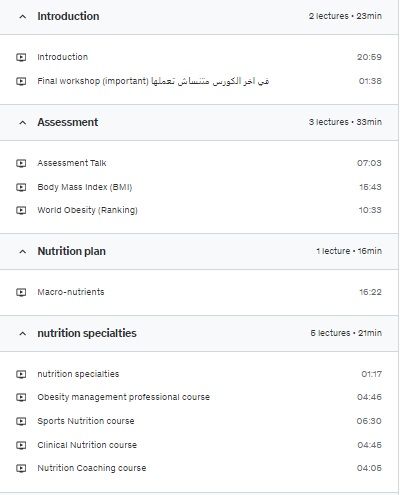This screenshot has width=401, height=495.
Task: Collapse the Assessment section chevron
Action: coord(23,123)
